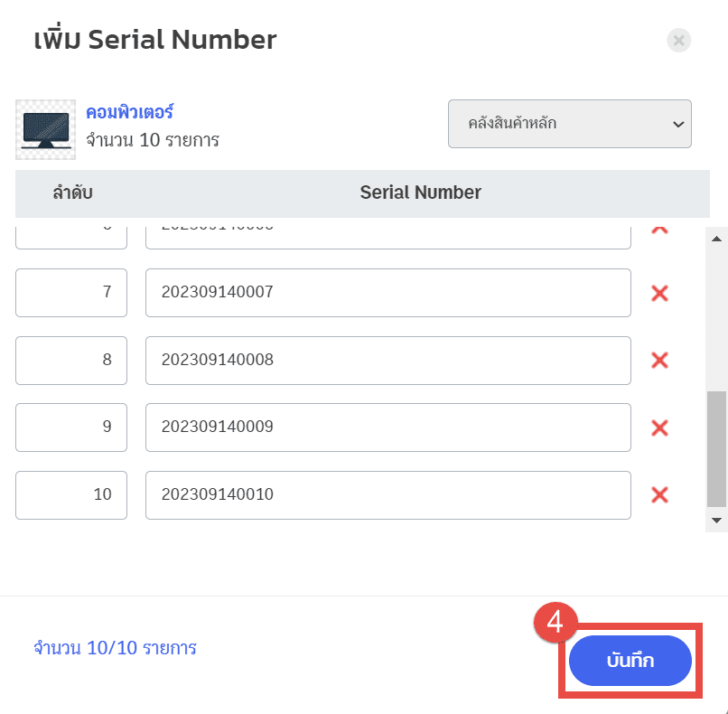Remove serial number 202309140007 with red X

659,293
